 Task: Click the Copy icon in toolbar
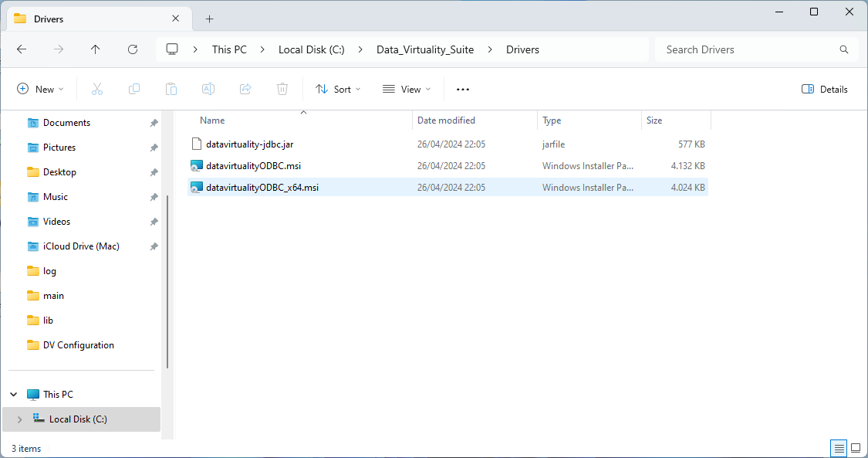pos(134,90)
